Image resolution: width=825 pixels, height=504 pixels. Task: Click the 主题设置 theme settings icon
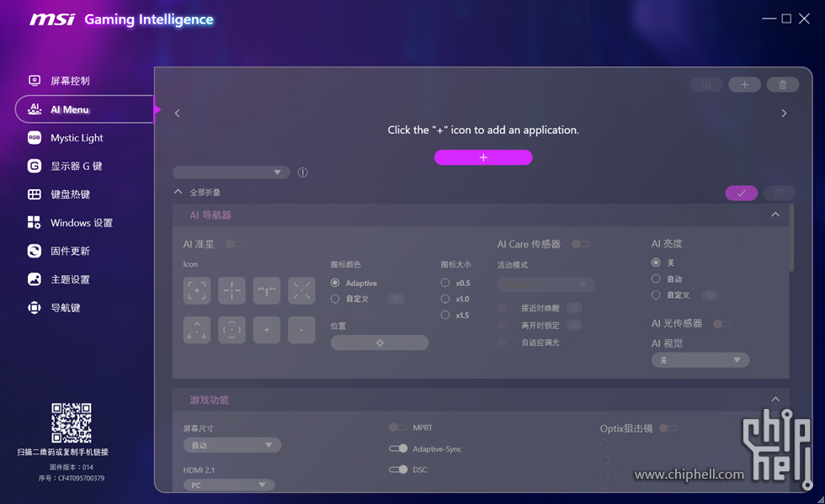click(35, 279)
